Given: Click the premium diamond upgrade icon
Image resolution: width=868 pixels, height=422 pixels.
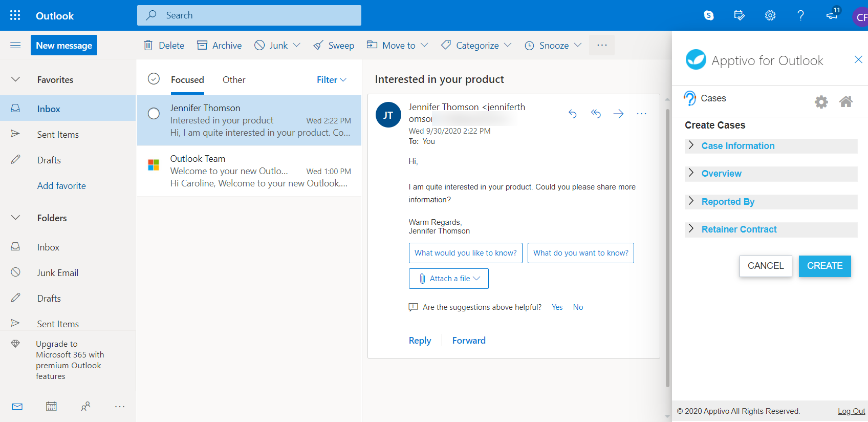Looking at the screenshot, I should coord(15,344).
